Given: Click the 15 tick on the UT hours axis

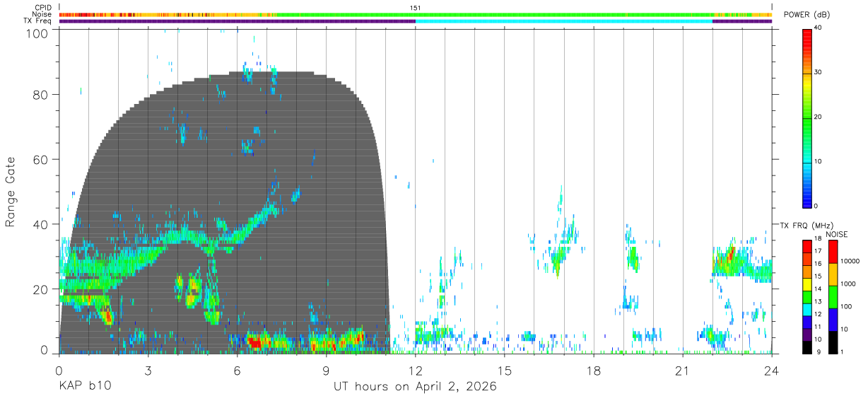Looking at the screenshot, I should point(505,371).
